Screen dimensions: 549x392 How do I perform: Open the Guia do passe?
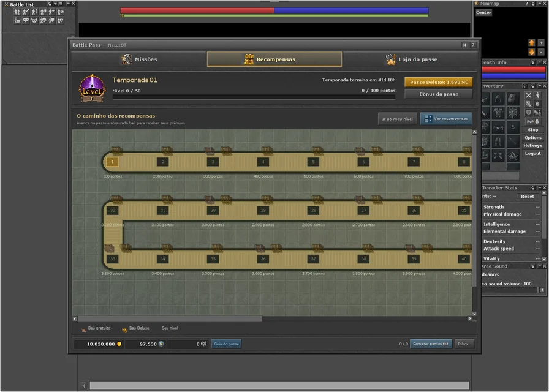226,344
